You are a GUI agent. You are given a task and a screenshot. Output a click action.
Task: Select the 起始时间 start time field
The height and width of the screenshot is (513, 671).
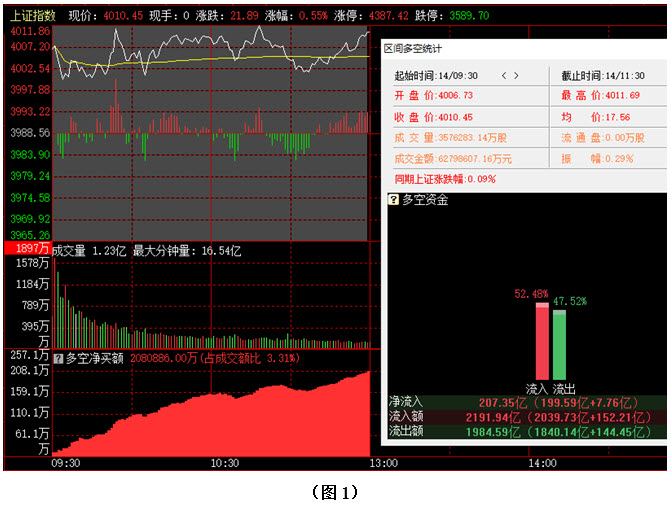[436, 76]
